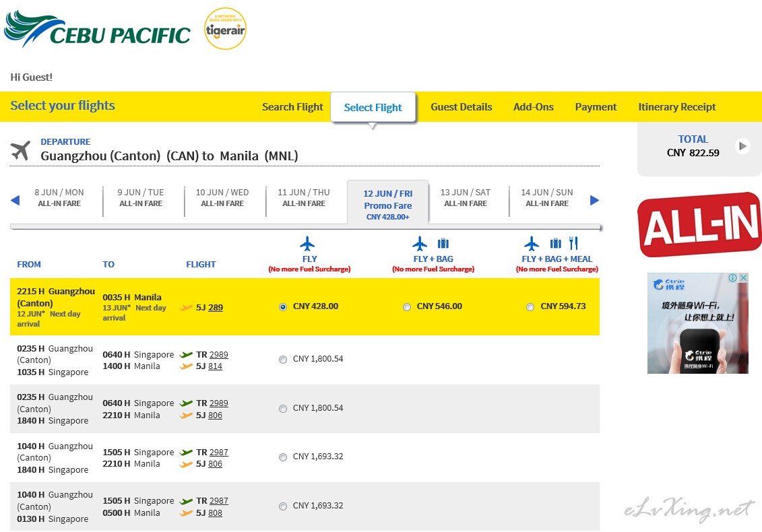
Task: Open flight number 289 link
Action: click(216, 308)
